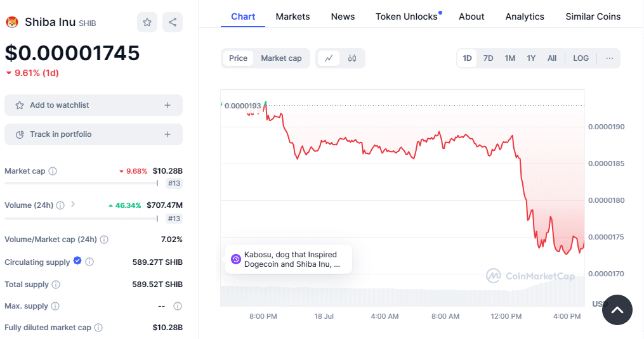The height and width of the screenshot is (339, 644).
Task: Click the 0.0000193 opening price label
Action: (243, 106)
